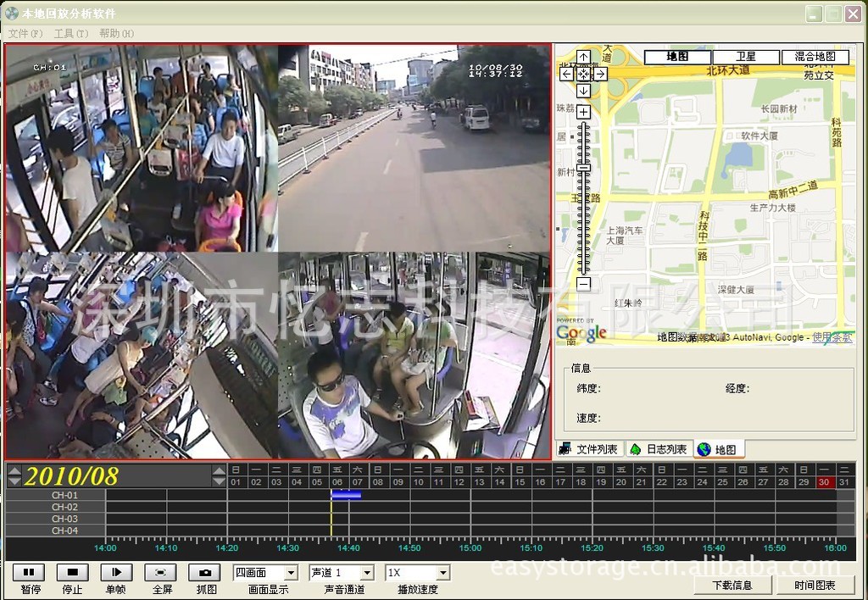Select day 31 in the calendar strip
This screenshot has width=868, height=600.
(x=844, y=482)
